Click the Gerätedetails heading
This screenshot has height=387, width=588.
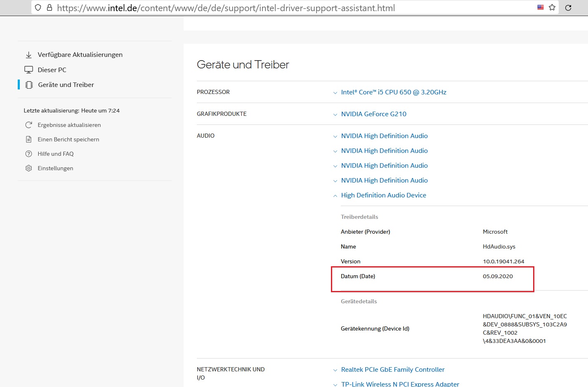click(359, 301)
